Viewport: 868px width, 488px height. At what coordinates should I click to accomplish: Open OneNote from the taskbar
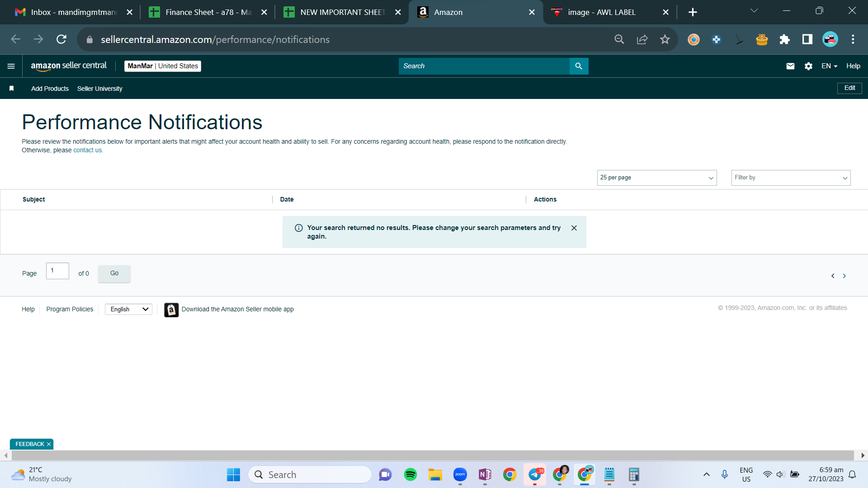[x=485, y=474]
